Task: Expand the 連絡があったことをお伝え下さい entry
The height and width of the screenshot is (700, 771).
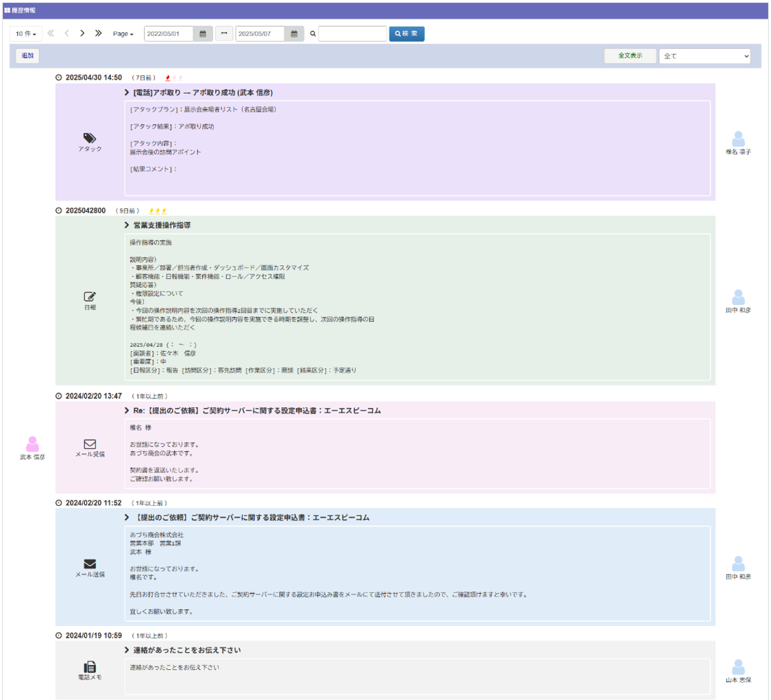Action: click(x=127, y=650)
